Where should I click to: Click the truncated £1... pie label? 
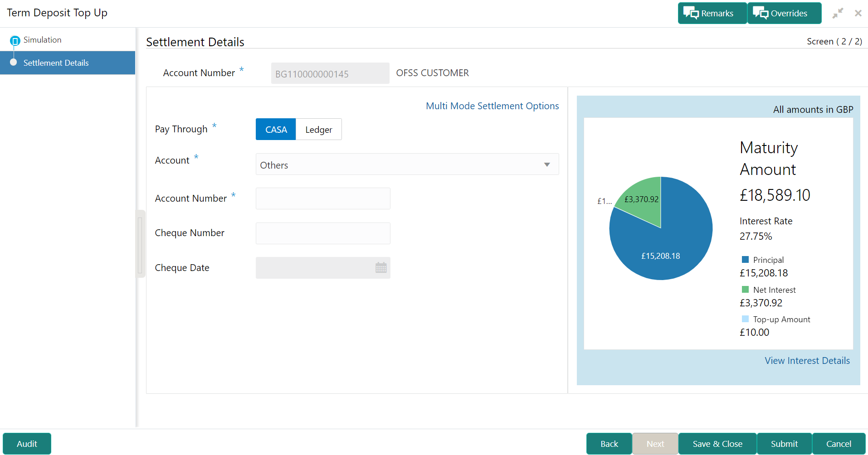(x=604, y=201)
